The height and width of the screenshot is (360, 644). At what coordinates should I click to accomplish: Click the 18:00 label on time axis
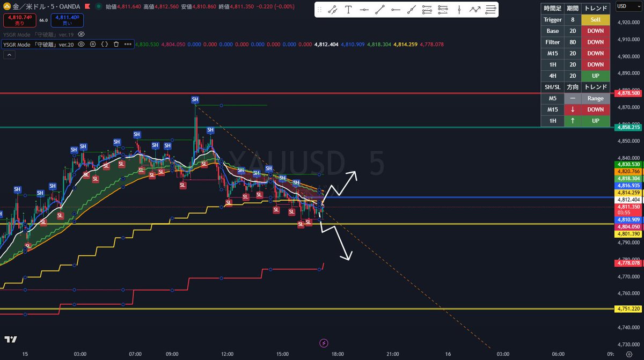[x=338, y=354]
